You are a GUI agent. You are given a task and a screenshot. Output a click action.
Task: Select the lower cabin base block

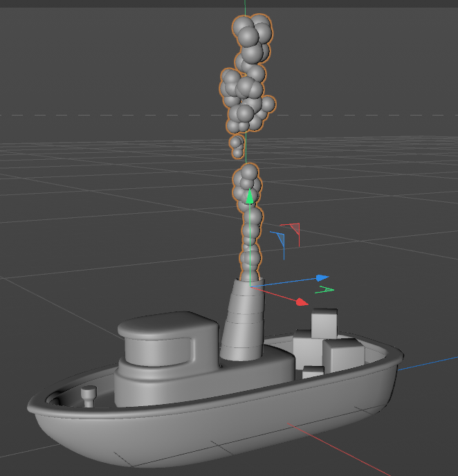pos(203,379)
